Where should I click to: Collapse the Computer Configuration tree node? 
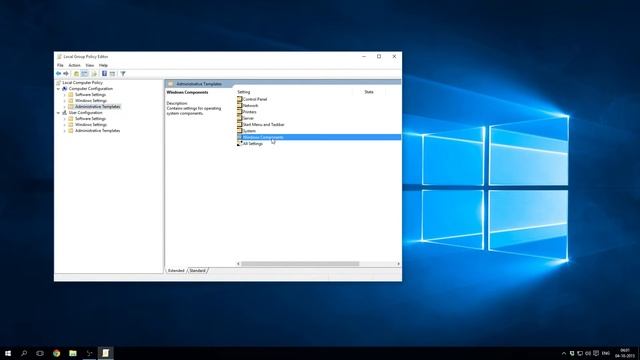[58, 89]
